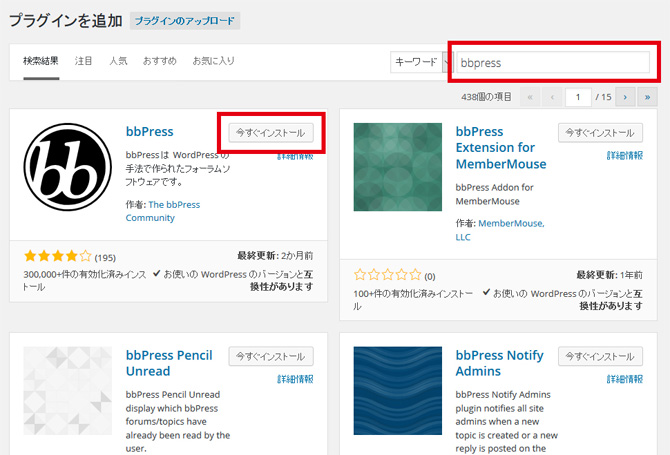Open bbPress Notify Admins title link
This screenshot has width=670, height=455.
click(500, 363)
